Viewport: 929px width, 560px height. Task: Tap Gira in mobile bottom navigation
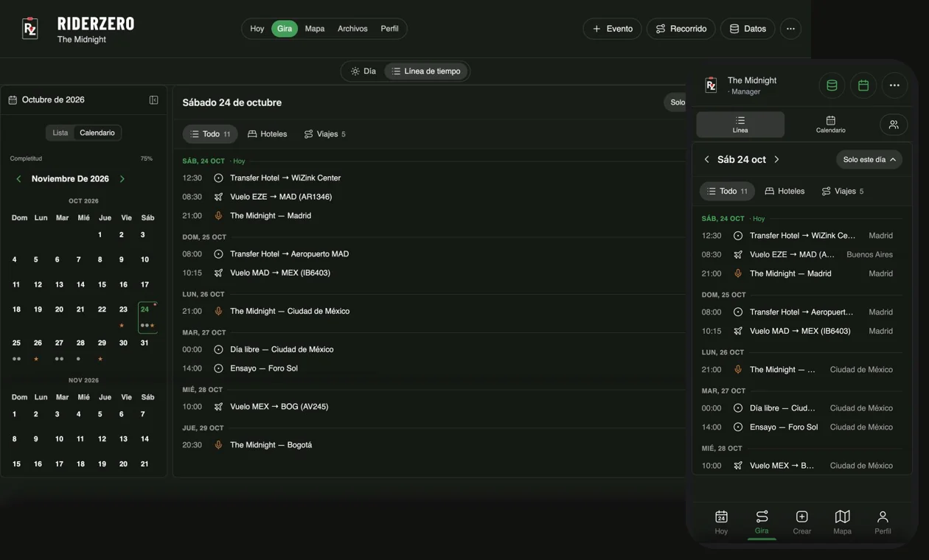click(762, 522)
